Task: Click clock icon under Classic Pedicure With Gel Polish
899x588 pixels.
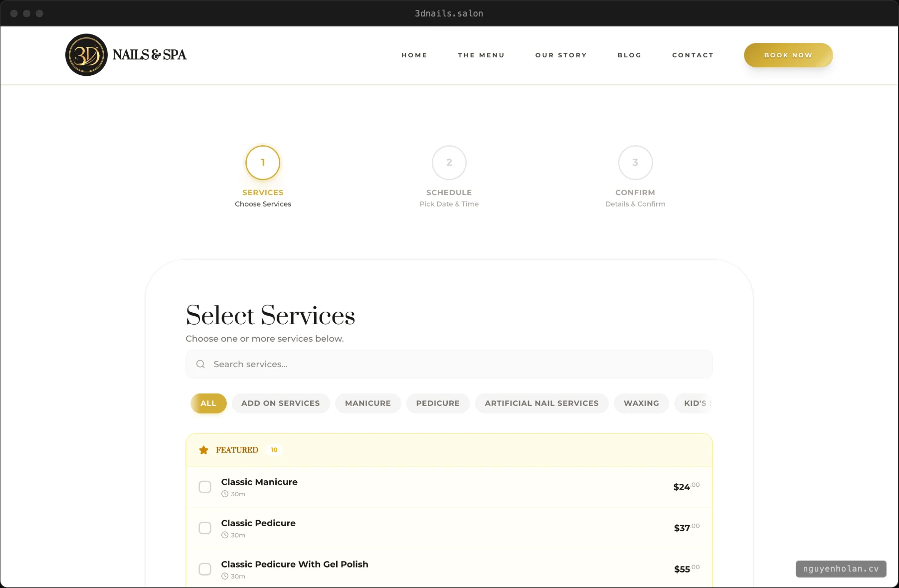Action: [x=225, y=576]
